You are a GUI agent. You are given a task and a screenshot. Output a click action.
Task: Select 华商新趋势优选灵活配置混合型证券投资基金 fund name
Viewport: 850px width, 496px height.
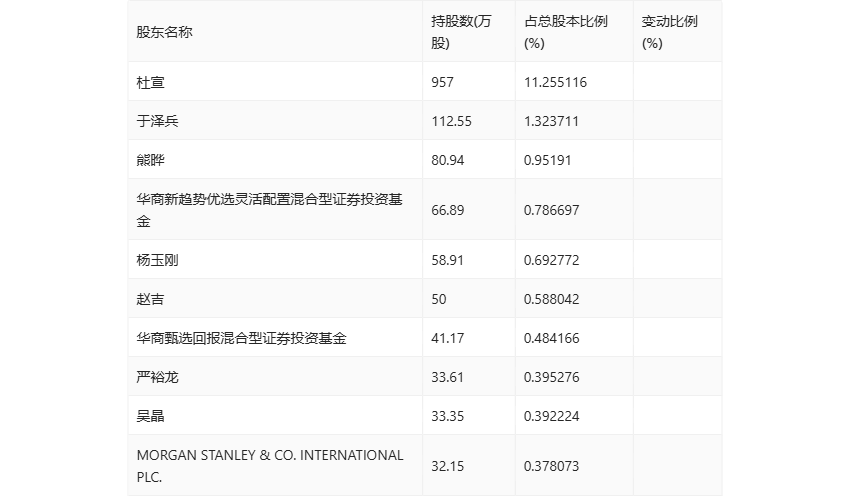[x=269, y=210]
